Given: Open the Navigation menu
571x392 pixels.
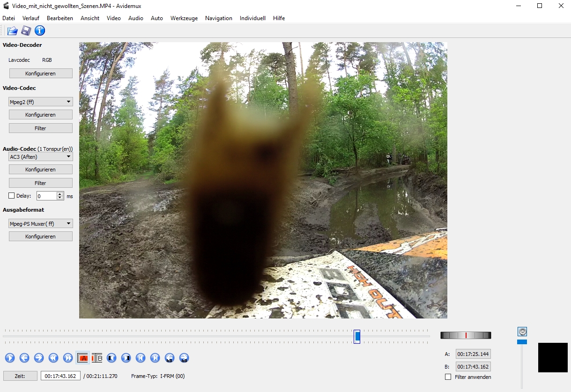Looking at the screenshot, I should click(x=218, y=18).
